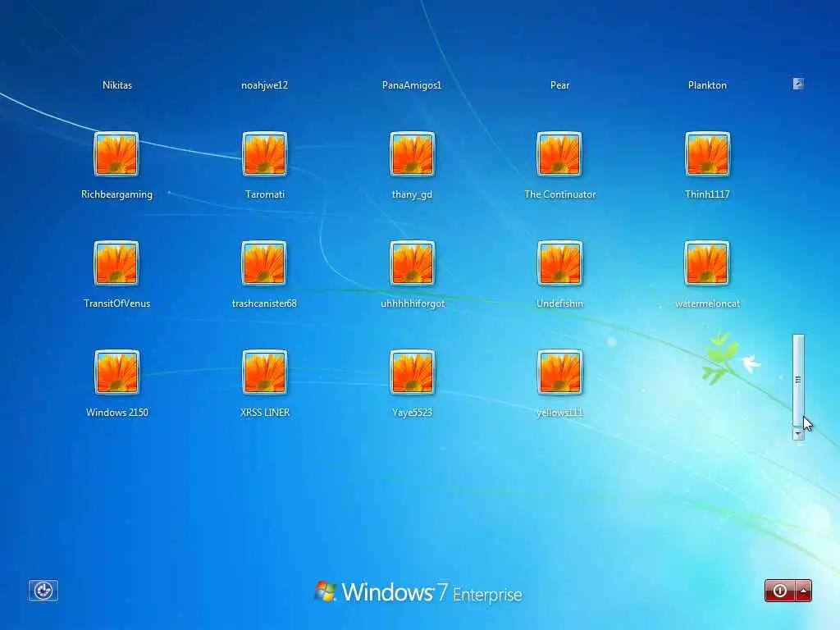The height and width of the screenshot is (630, 840).
Task: Open the Ease of Access button
Action: coord(43,591)
